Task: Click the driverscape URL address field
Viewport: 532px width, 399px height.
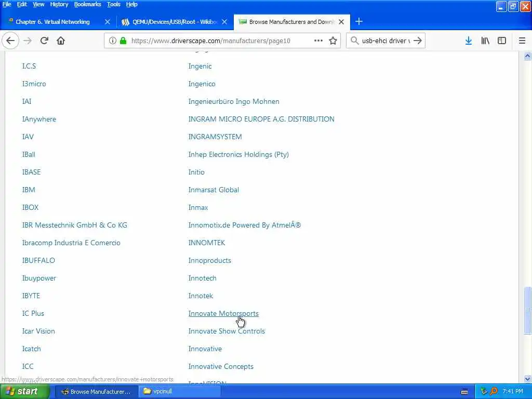Action: click(x=211, y=41)
